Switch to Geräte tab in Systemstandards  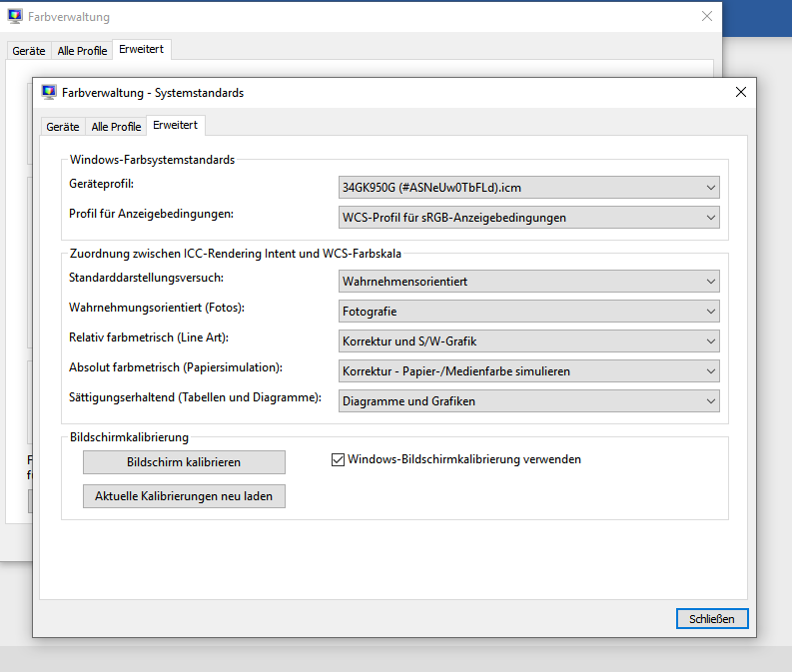(x=63, y=127)
